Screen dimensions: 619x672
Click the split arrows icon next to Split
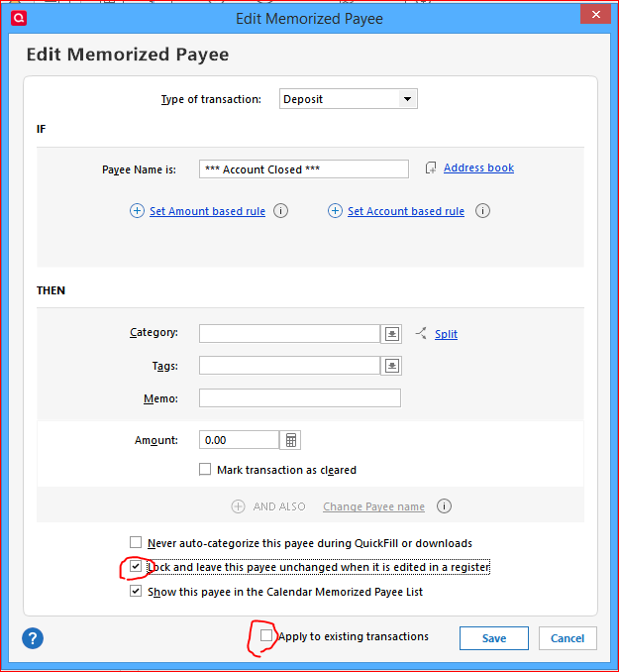pos(421,333)
